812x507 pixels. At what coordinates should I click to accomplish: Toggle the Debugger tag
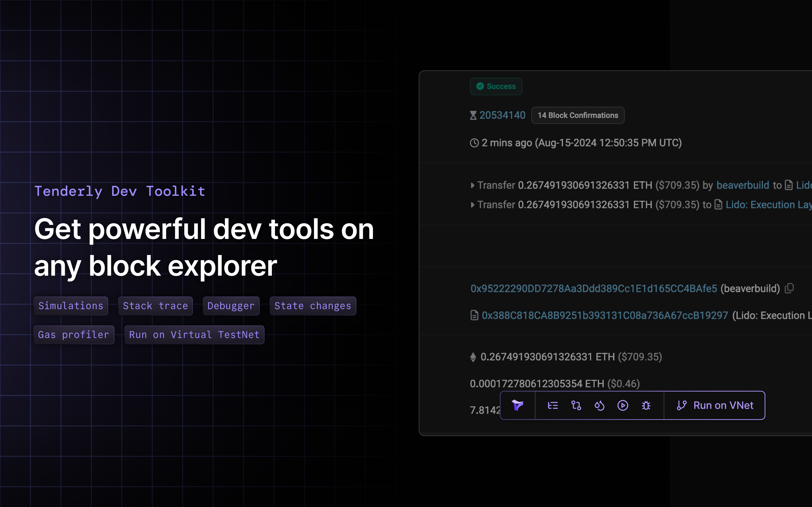point(231,305)
